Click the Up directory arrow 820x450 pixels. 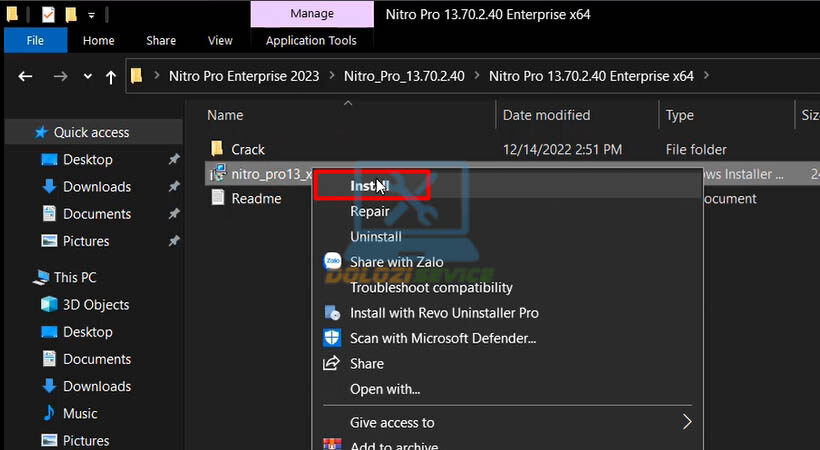[111, 77]
